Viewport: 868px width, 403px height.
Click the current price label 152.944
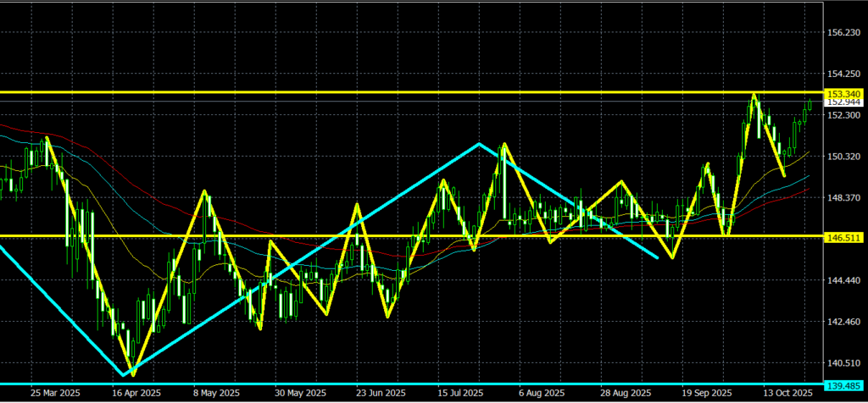pos(843,102)
